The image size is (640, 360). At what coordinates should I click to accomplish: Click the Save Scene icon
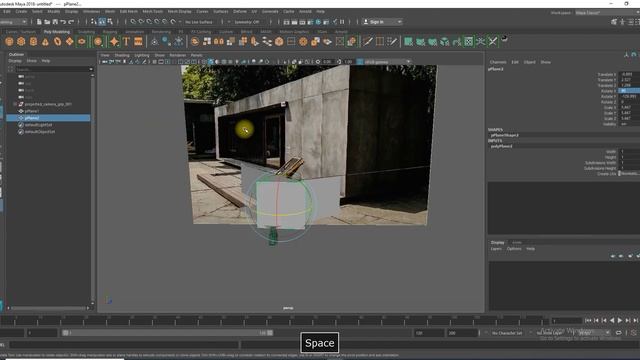coord(55,22)
